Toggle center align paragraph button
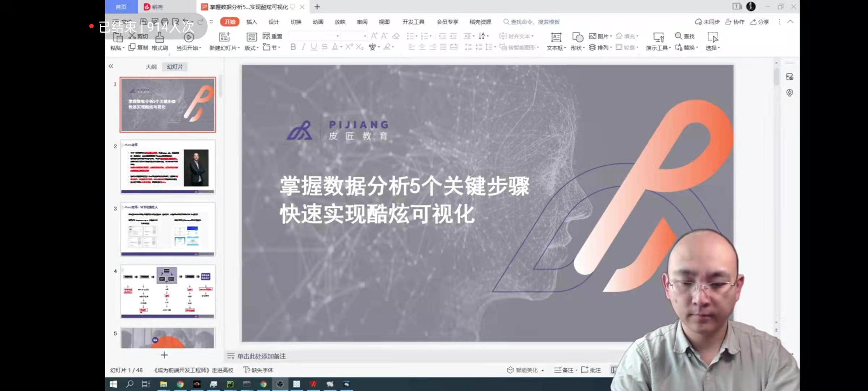Image resolution: width=868 pixels, height=391 pixels. coord(422,47)
